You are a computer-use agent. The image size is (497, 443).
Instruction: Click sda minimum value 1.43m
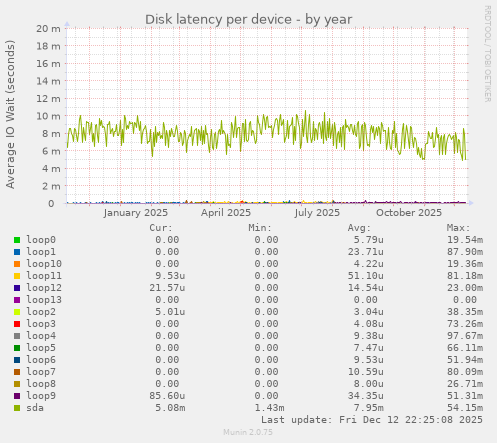[x=269, y=408]
